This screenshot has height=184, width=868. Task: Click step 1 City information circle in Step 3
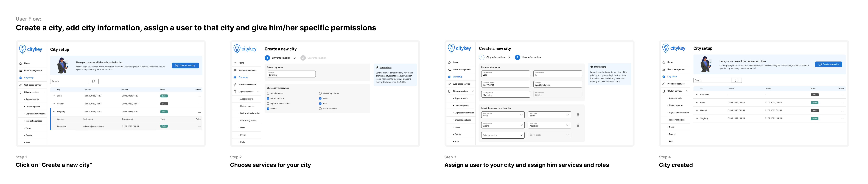pyautogui.click(x=482, y=58)
